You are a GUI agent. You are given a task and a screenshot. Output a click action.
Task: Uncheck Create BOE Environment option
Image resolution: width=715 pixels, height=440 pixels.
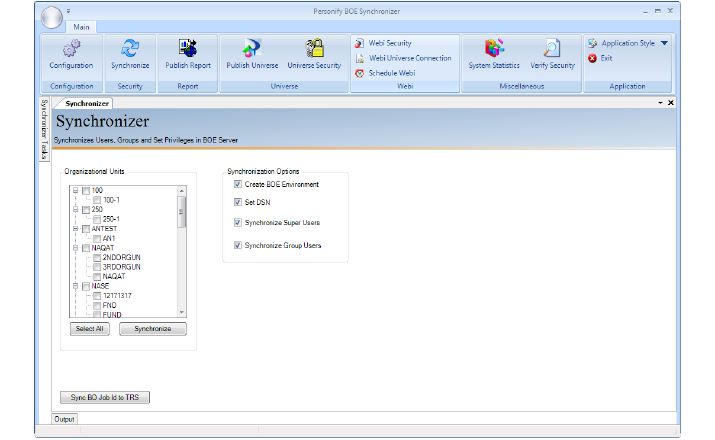click(x=237, y=185)
